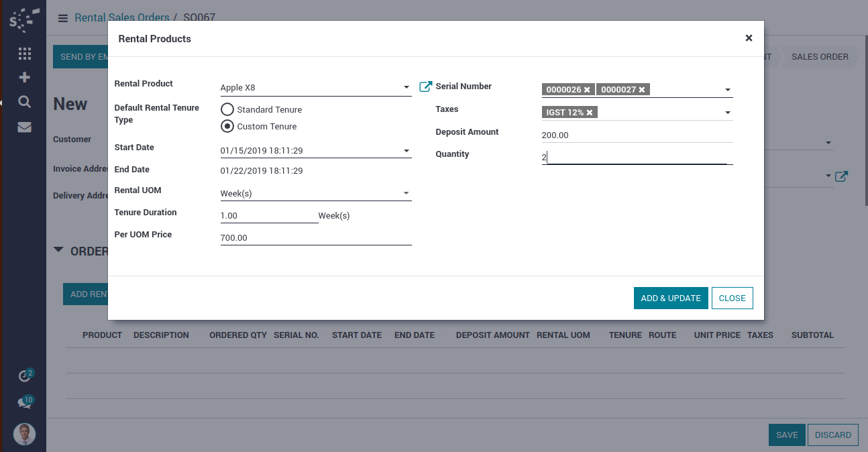The width and height of the screenshot is (868, 452).
Task: Open the Start Date picker dropdown
Action: (x=406, y=151)
